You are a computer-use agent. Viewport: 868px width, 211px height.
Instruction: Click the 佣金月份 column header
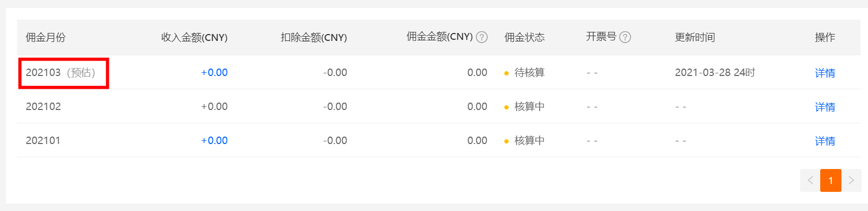46,37
